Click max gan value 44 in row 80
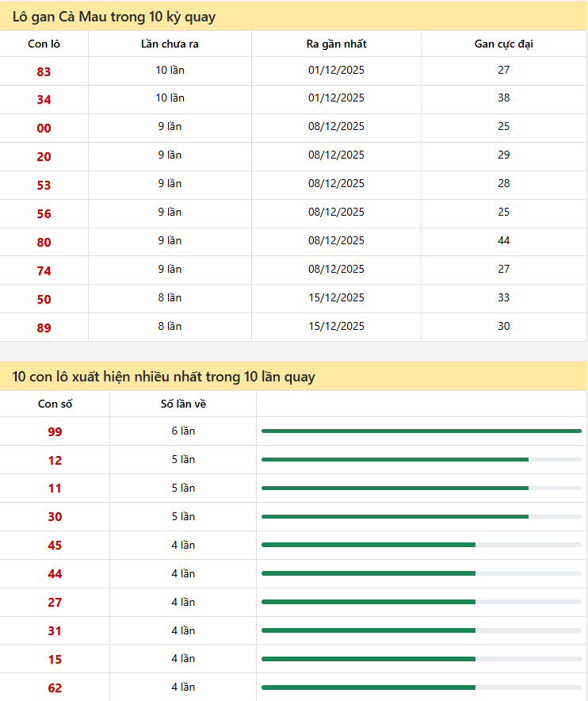Image resolution: width=588 pixels, height=701 pixels. pos(503,240)
